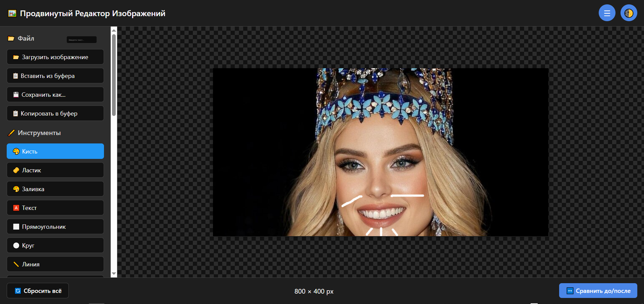This screenshot has width=644, height=304.
Task: Click the clipboard icon on Вставить из буфера
Action: point(15,76)
